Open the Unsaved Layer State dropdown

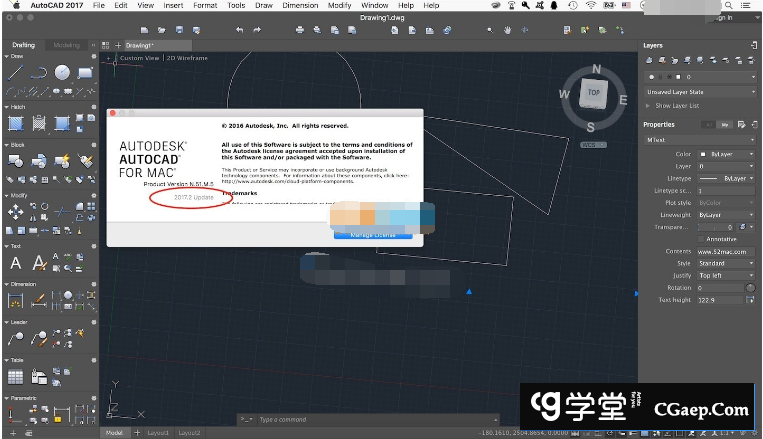tap(698, 91)
